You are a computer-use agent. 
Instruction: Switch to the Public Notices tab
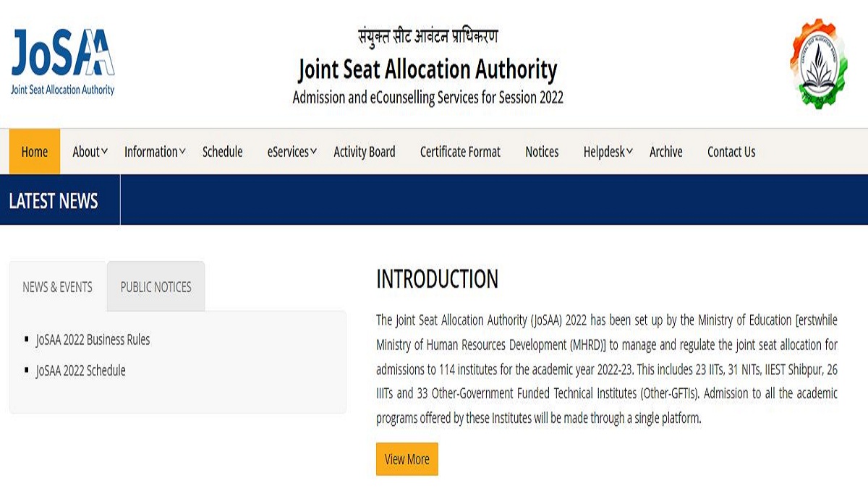pyautogui.click(x=156, y=287)
